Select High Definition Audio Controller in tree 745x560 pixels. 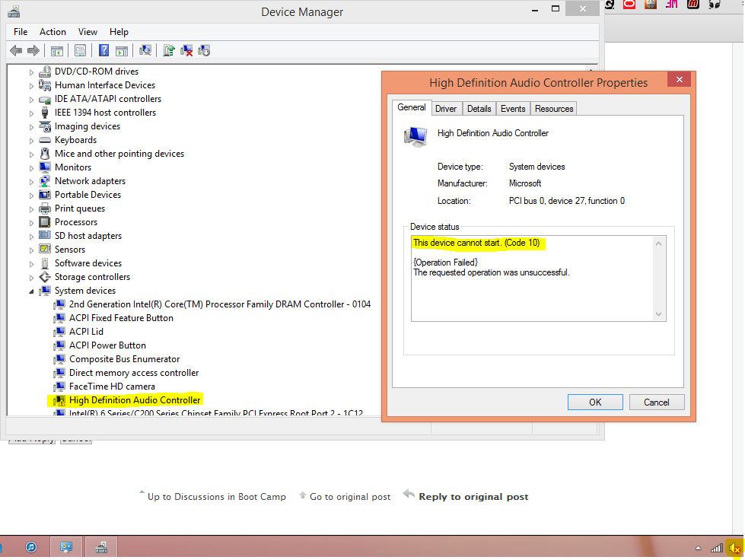click(x=135, y=400)
